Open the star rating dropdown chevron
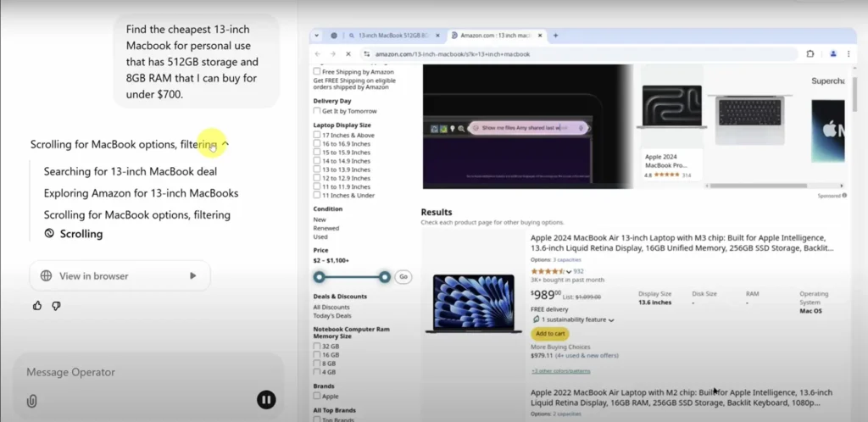Image resolution: width=868 pixels, height=422 pixels. click(569, 271)
